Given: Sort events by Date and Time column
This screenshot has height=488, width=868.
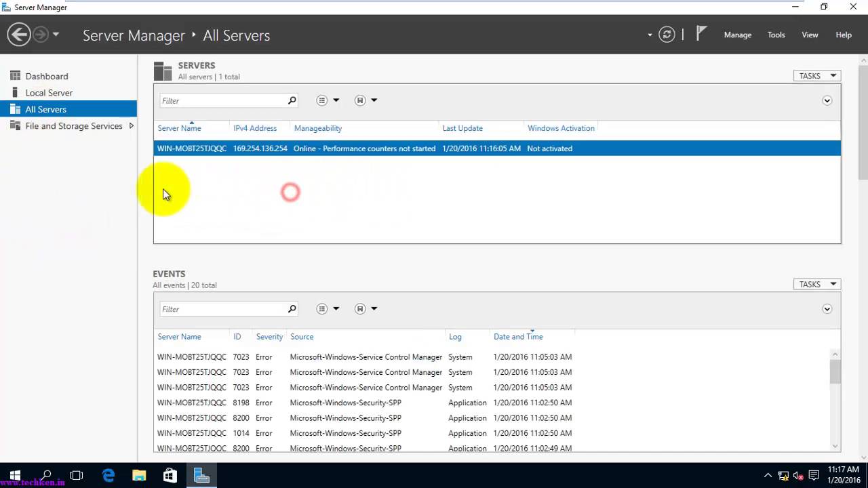Looking at the screenshot, I should [518, 336].
